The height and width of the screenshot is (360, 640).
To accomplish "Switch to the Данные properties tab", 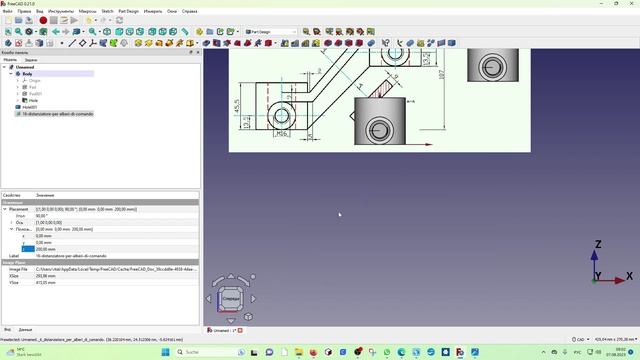I will (25, 329).
